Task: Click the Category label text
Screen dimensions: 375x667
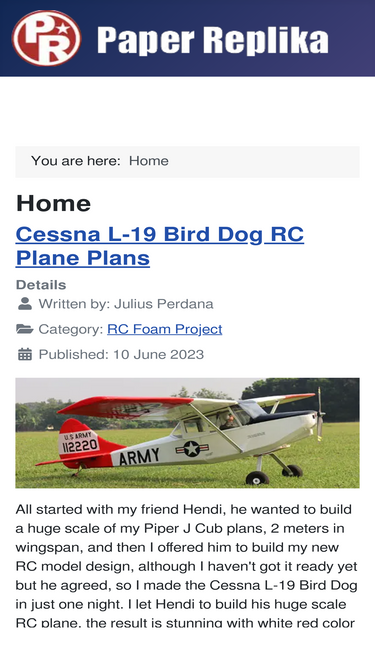Action: point(71,329)
